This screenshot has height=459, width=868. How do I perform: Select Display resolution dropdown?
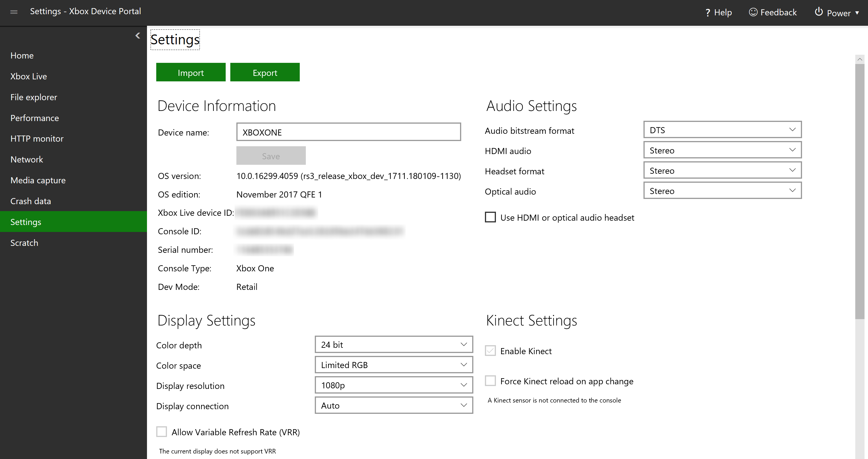pyautogui.click(x=393, y=384)
